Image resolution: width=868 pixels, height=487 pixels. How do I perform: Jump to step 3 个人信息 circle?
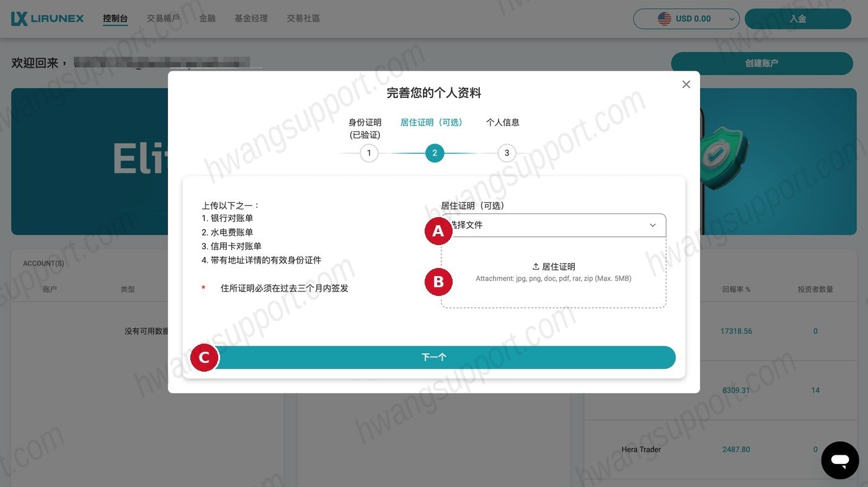click(x=507, y=153)
